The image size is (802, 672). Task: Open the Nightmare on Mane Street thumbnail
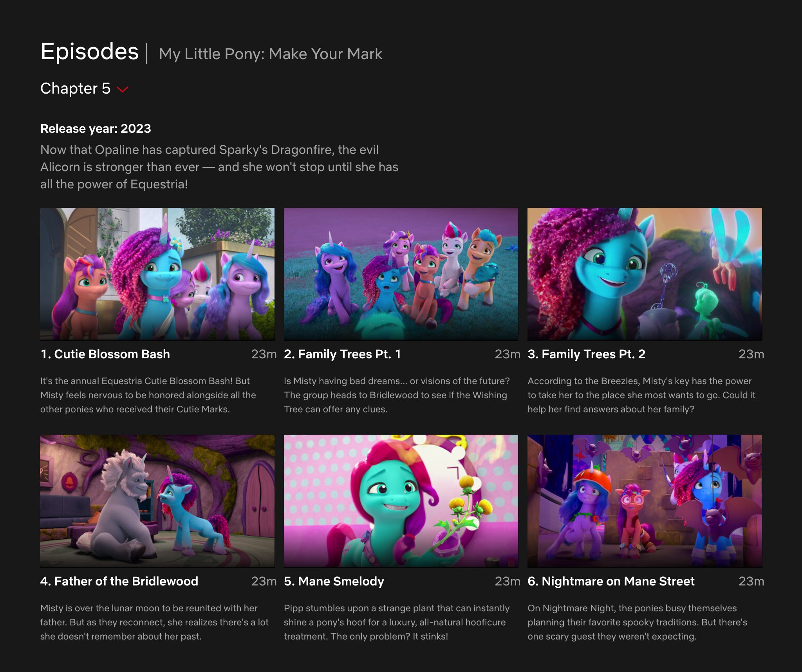pyautogui.click(x=644, y=500)
